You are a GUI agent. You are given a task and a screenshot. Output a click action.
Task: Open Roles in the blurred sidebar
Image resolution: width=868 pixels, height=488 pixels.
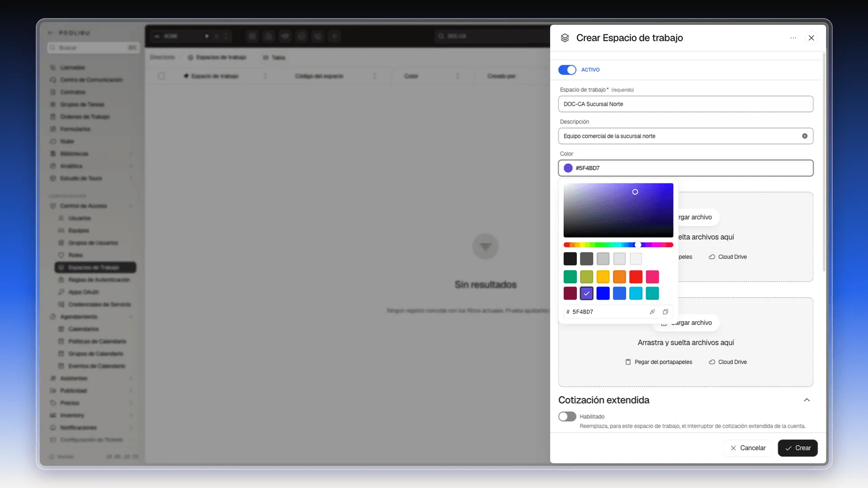[x=75, y=255]
